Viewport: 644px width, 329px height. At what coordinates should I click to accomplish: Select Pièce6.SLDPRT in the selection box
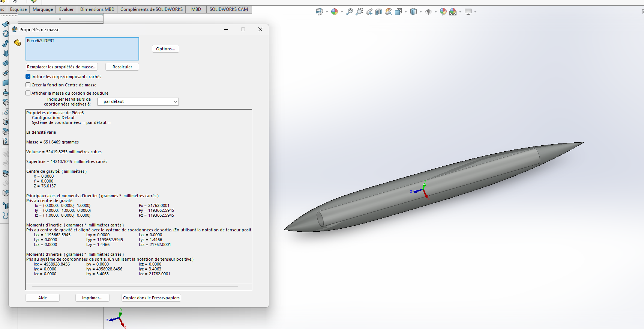pyautogui.click(x=41, y=41)
